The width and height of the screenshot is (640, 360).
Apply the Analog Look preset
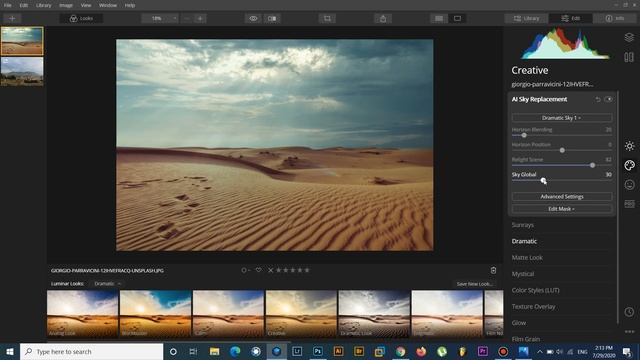[x=82, y=313]
